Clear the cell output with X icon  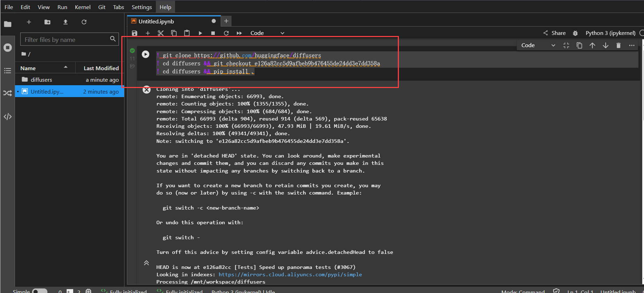coord(147,90)
